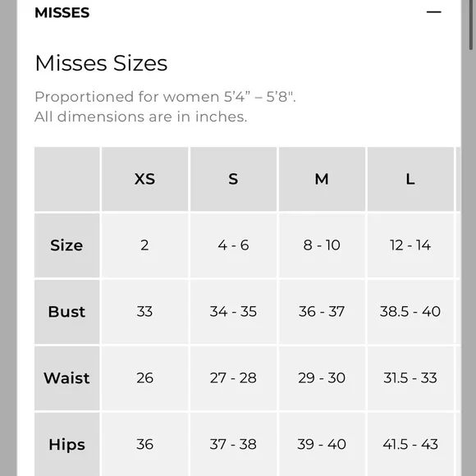Select the L column header
This screenshot has width=476, height=476.
[x=410, y=179]
